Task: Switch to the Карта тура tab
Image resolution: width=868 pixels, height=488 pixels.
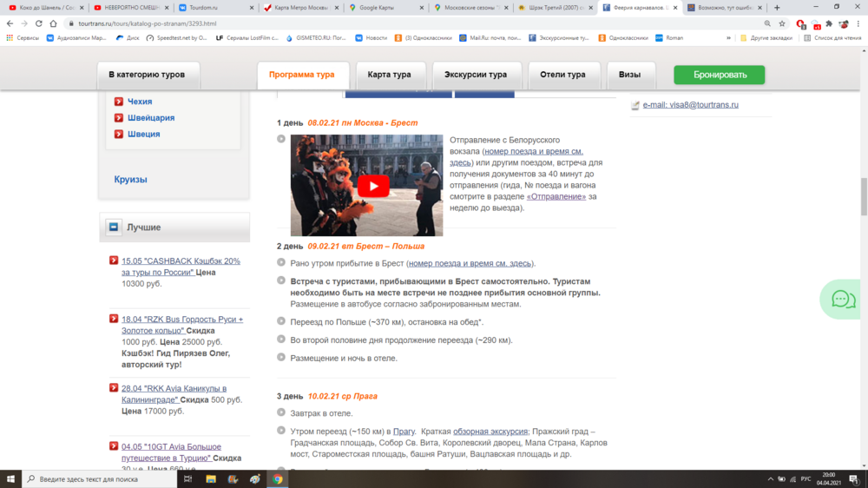Action: [x=389, y=75]
